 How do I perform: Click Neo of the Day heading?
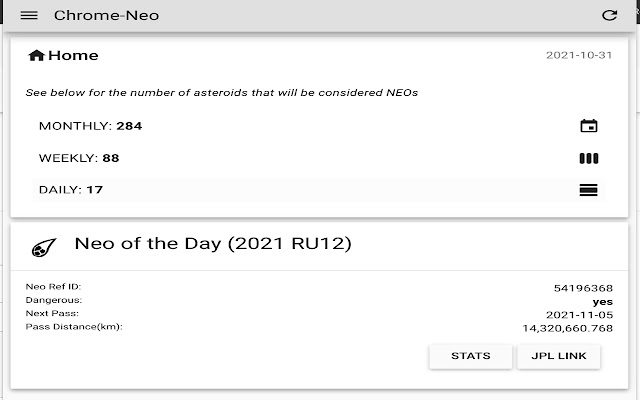point(213,243)
